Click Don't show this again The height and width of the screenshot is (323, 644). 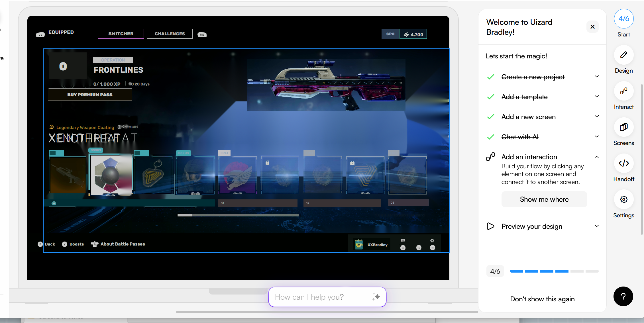tap(542, 299)
